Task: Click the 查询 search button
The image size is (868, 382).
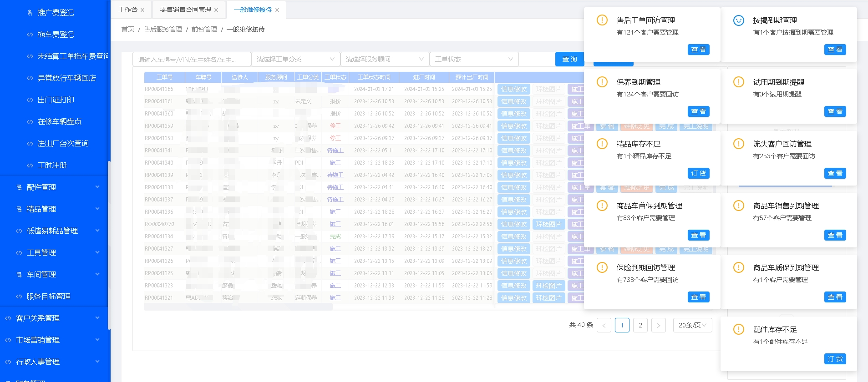Action: [569, 59]
